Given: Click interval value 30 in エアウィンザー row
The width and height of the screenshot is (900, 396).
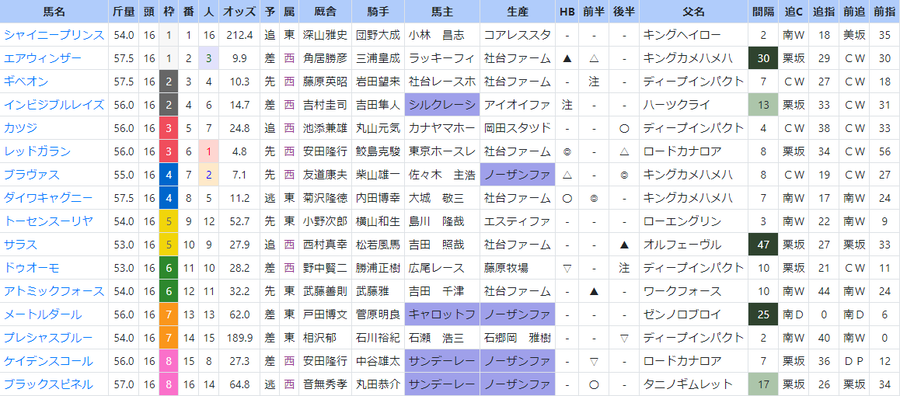Looking at the screenshot, I should [x=763, y=58].
